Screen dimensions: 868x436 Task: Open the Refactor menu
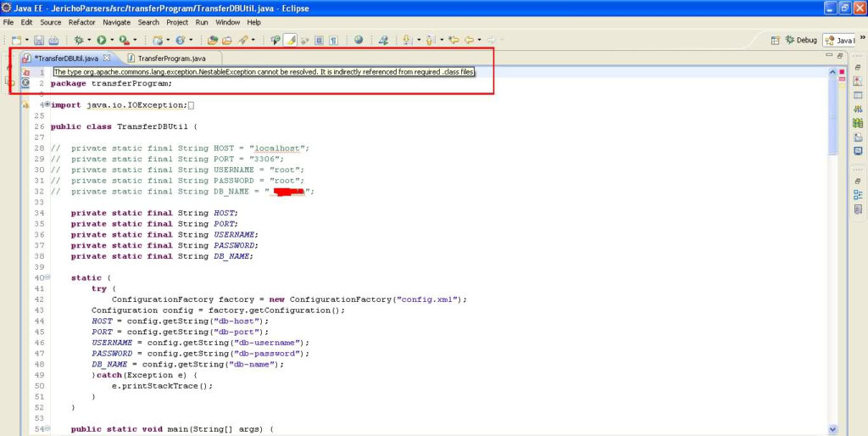(x=82, y=22)
